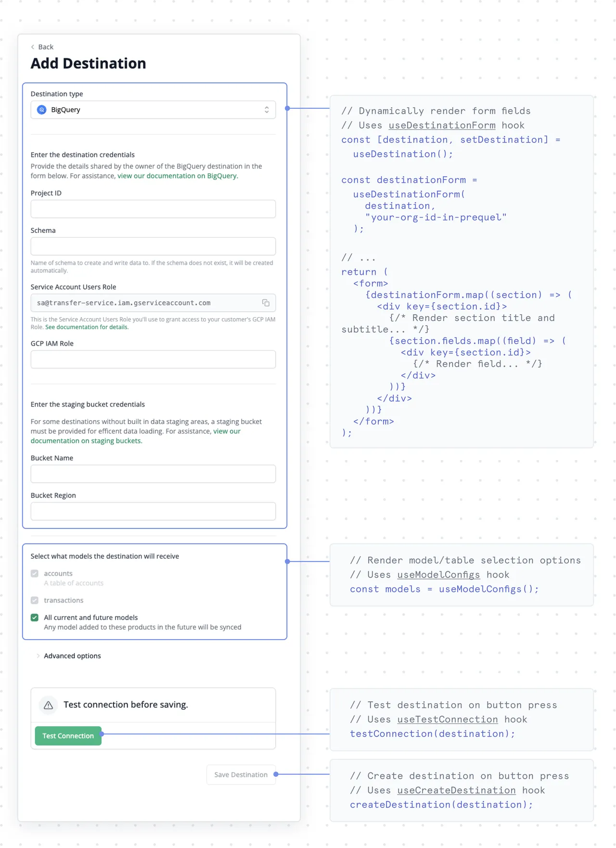616x848 pixels.
Task: Click 'const models = useModelConfigs();' code line
Action: click(x=444, y=590)
